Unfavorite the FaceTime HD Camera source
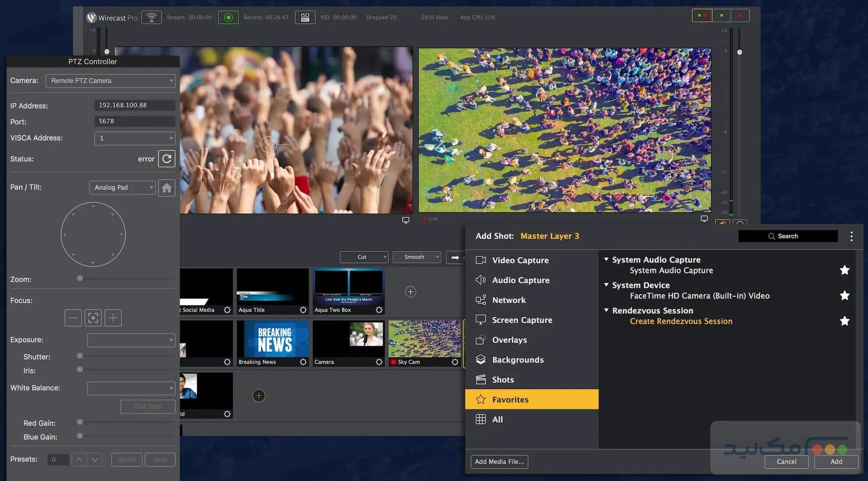The image size is (868, 481). tap(844, 295)
